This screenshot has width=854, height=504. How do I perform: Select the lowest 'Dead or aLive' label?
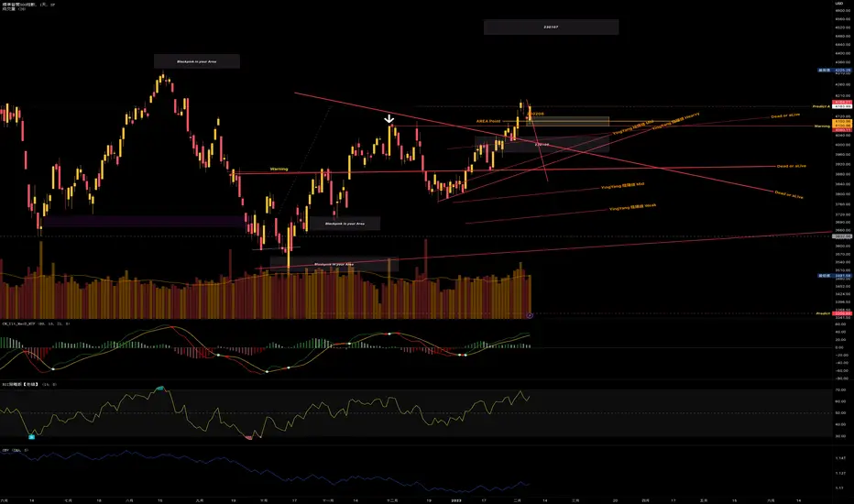point(789,194)
